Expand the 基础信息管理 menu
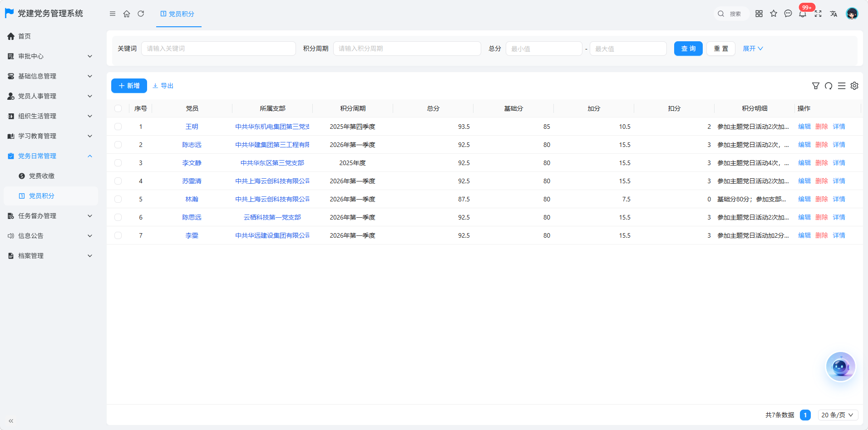The height and width of the screenshot is (430, 868). [50, 76]
